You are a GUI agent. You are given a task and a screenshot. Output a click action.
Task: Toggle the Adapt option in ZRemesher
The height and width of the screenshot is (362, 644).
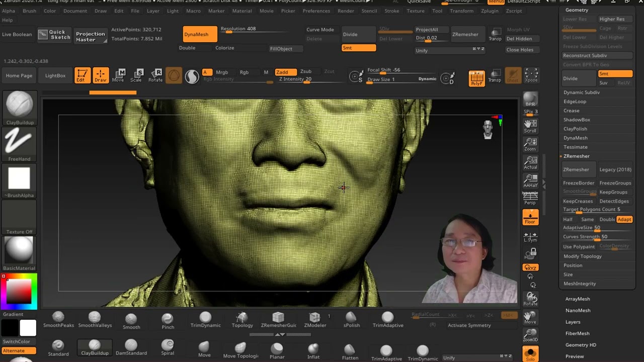pos(624,219)
